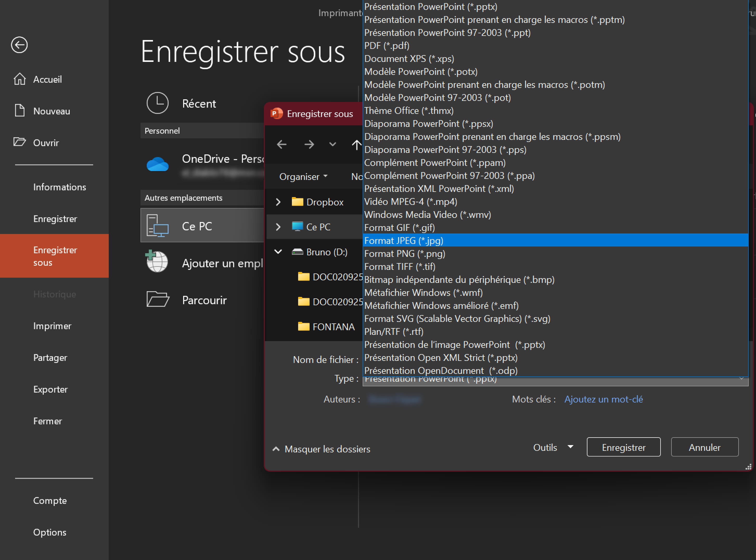Image resolution: width=756 pixels, height=560 pixels.
Task: Choose Format PNG (*.png) from list
Action: point(405,253)
